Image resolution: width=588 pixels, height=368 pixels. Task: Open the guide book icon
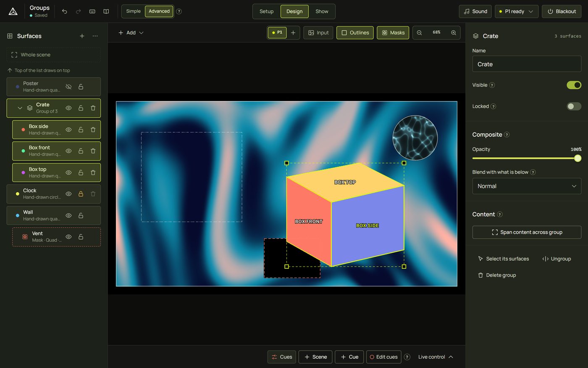coord(106,11)
